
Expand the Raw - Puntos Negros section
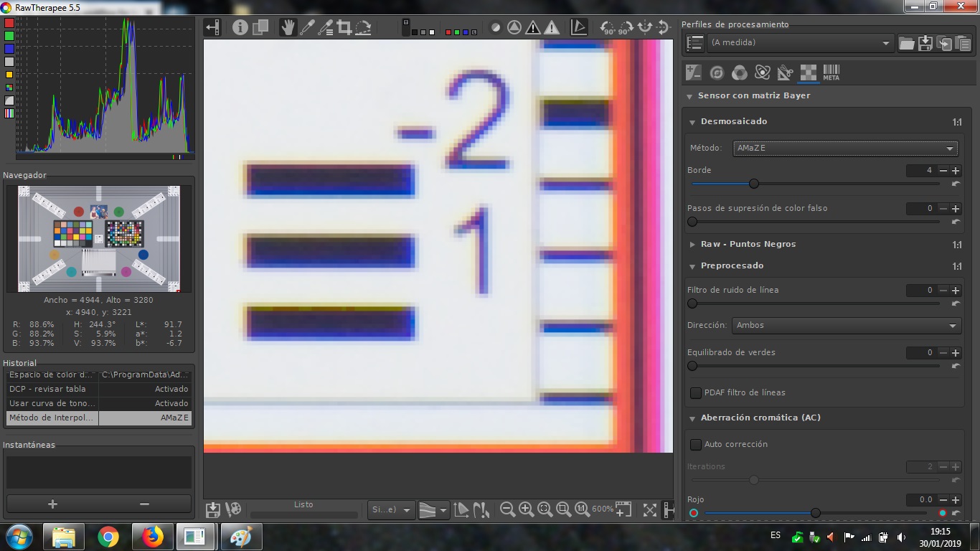pyautogui.click(x=748, y=244)
